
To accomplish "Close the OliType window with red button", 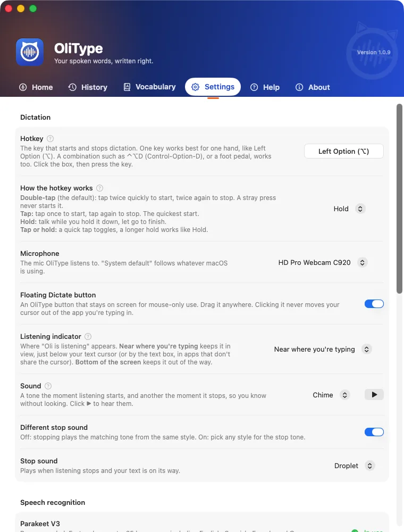I will [x=9, y=9].
